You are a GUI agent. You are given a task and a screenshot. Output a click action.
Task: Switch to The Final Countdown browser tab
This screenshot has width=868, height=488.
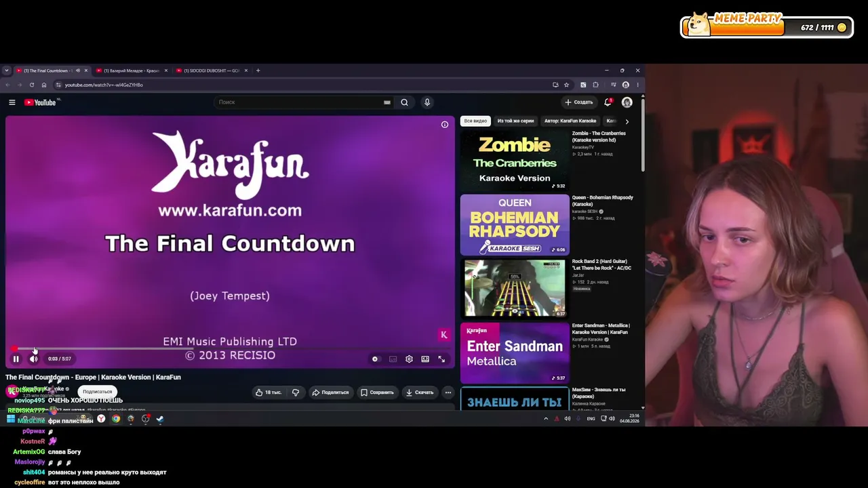46,70
